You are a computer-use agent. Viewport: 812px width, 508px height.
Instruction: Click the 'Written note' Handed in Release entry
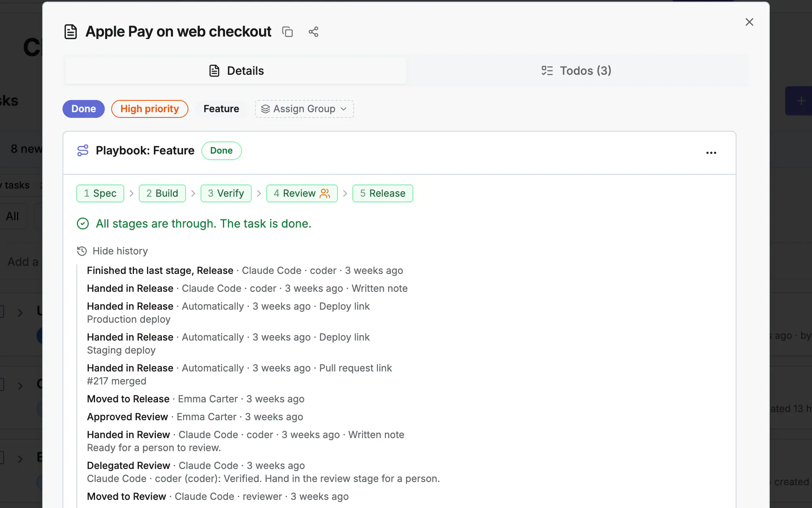pos(247,289)
